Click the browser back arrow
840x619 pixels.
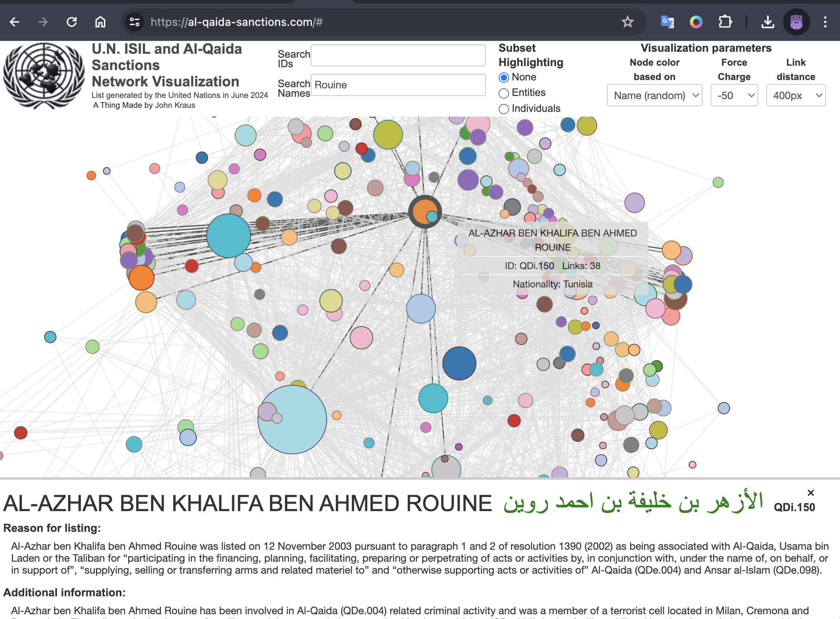(15, 22)
